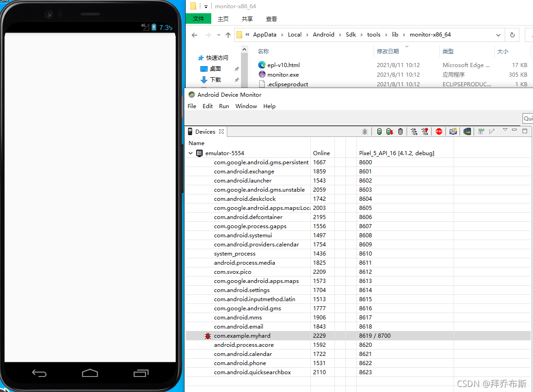Click the Debug selected process bug icon
The width and height of the screenshot is (533, 392).
tap(365, 131)
